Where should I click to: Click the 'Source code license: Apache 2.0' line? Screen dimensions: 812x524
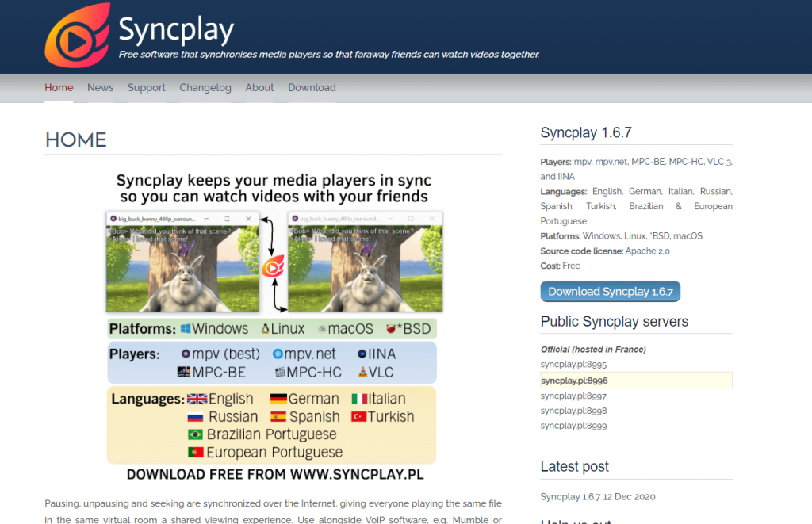(605, 251)
